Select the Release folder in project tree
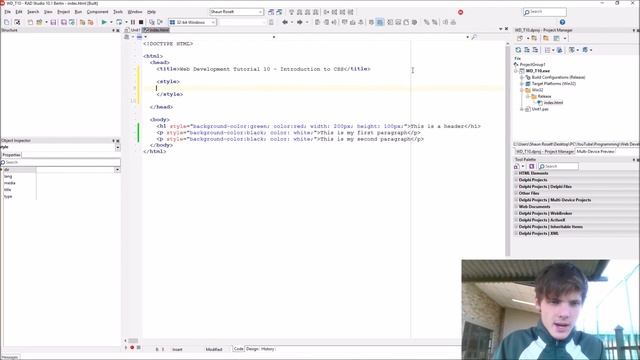The height and width of the screenshot is (360, 640). (x=544, y=96)
